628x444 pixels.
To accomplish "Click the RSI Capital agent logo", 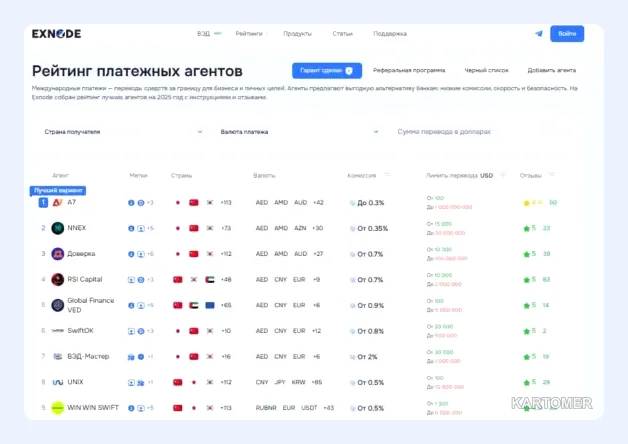I will 58,279.
